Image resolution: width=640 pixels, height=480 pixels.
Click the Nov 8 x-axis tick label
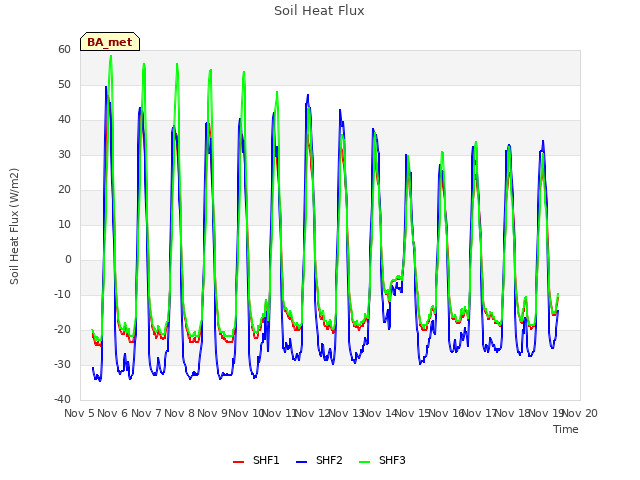(x=180, y=413)
